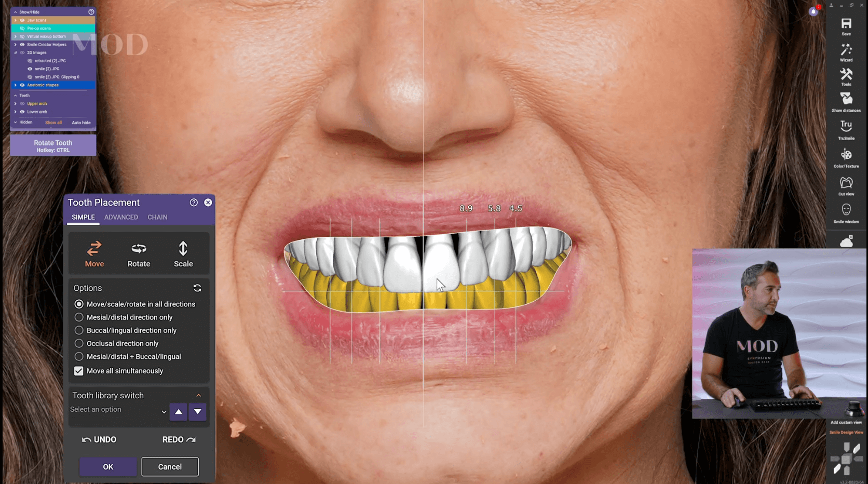The width and height of the screenshot is (868, 484).
Task: Toggle visibility of retracted (2).JPG
Action: pyautogui.click(x=30, y=61)
